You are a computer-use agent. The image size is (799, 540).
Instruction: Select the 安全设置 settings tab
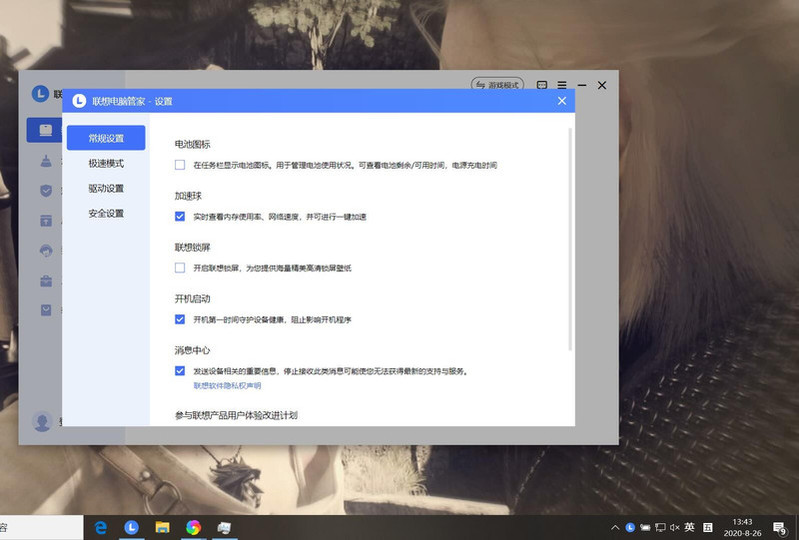click(106, 213)
